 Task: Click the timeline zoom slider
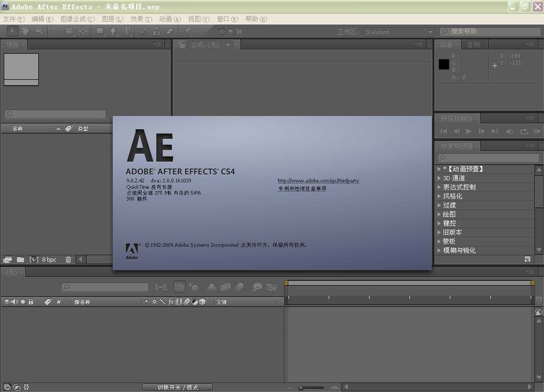[311, 387]
